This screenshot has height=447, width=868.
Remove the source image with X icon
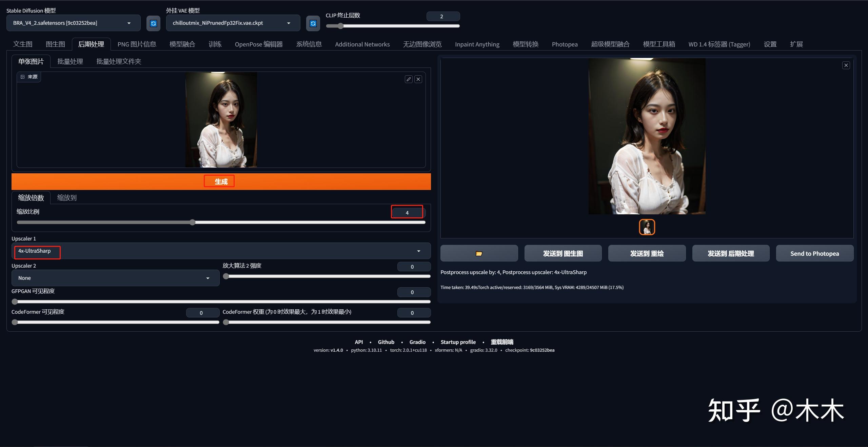418,79
